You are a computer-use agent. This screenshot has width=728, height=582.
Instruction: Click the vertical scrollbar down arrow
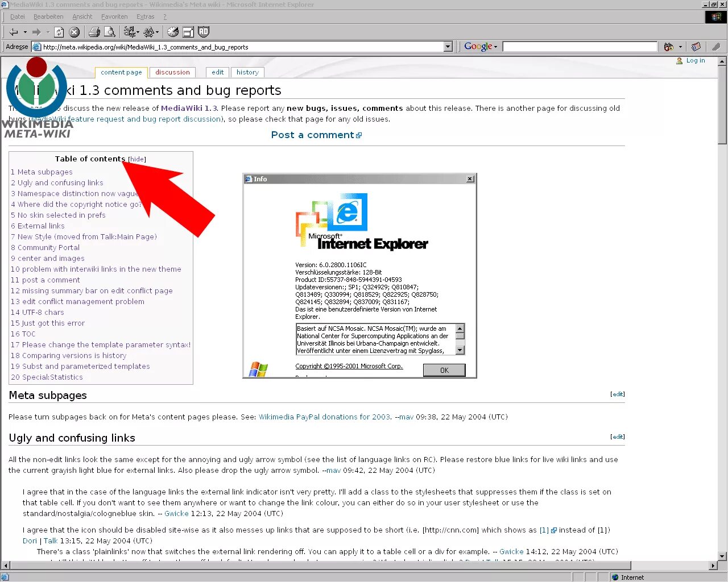pos(722,556)
